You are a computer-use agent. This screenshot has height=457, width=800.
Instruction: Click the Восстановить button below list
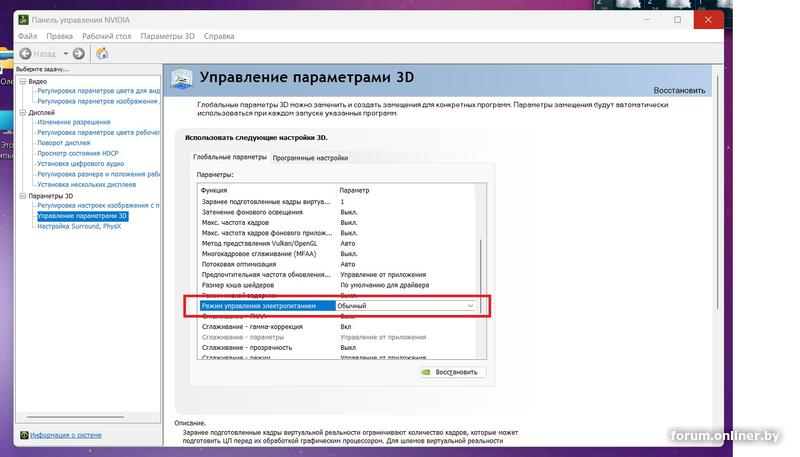(453, 372)
